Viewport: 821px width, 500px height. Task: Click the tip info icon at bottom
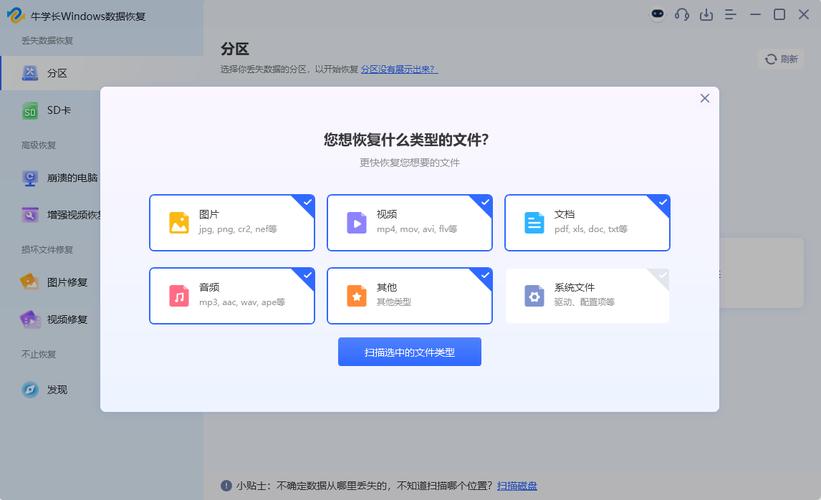click(226, 486)
